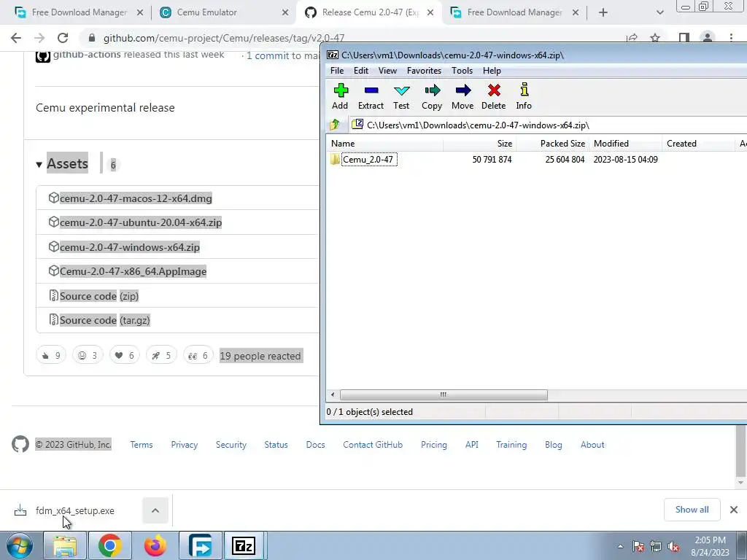
Task: Download cemu-2.0-47-ubuntu-20.04-x64.zip
Action: [141, 222]
